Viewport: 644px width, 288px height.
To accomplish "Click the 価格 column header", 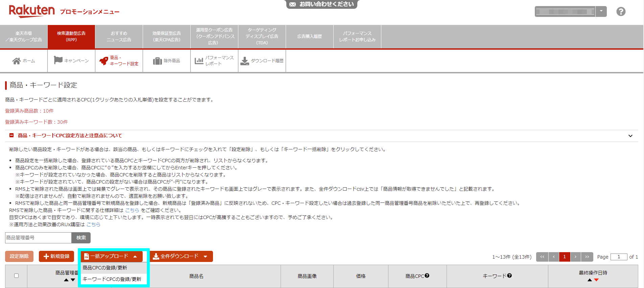I will pos(361,276).
